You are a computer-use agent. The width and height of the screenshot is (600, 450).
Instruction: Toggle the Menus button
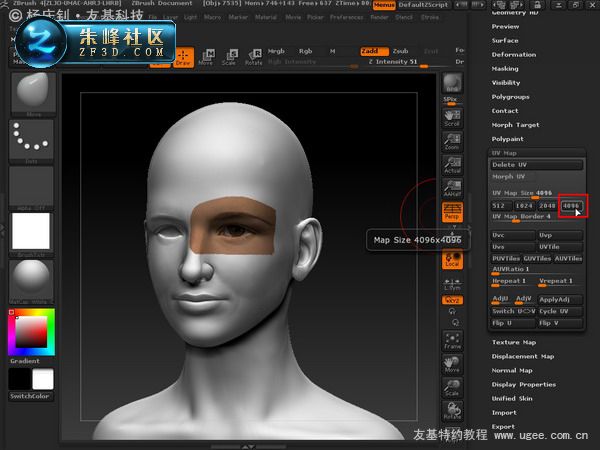(384, 5)
